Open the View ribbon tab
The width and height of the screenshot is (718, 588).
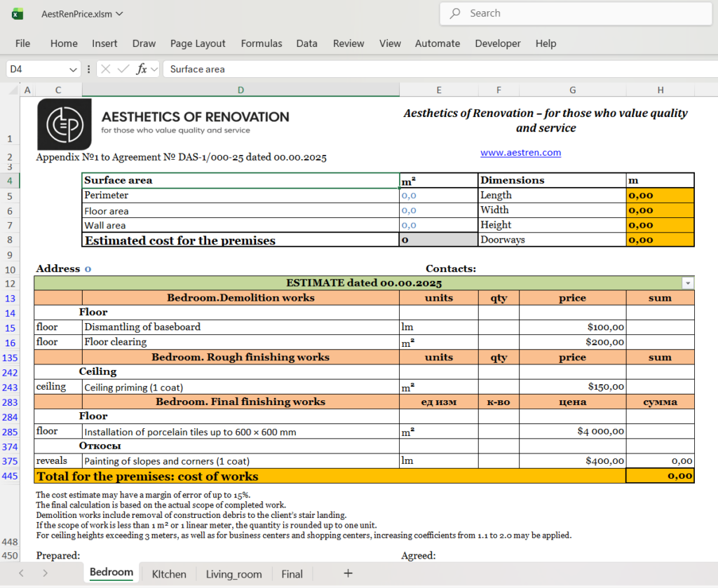click(x=390, y=43)
